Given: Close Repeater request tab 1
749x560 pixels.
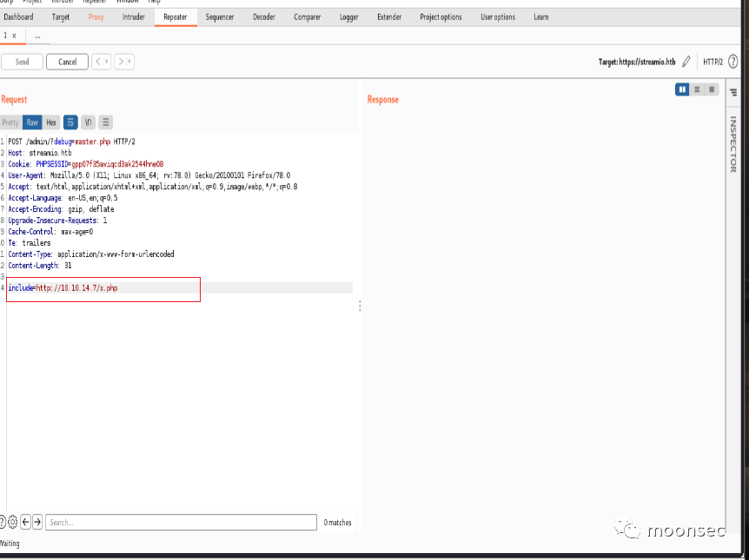Looking at the screenshot, I should click(x=14, y=36).
